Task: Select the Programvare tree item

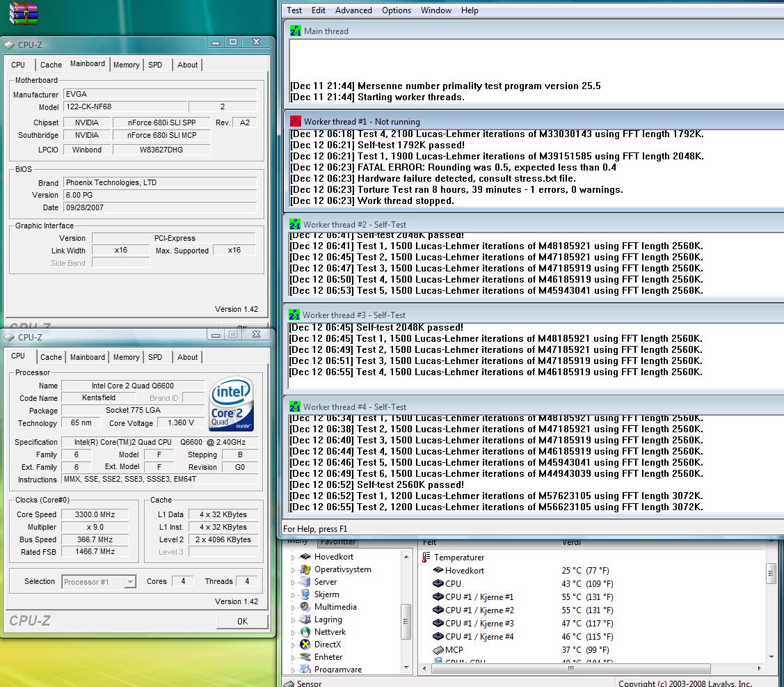Action: click(338, 670)
